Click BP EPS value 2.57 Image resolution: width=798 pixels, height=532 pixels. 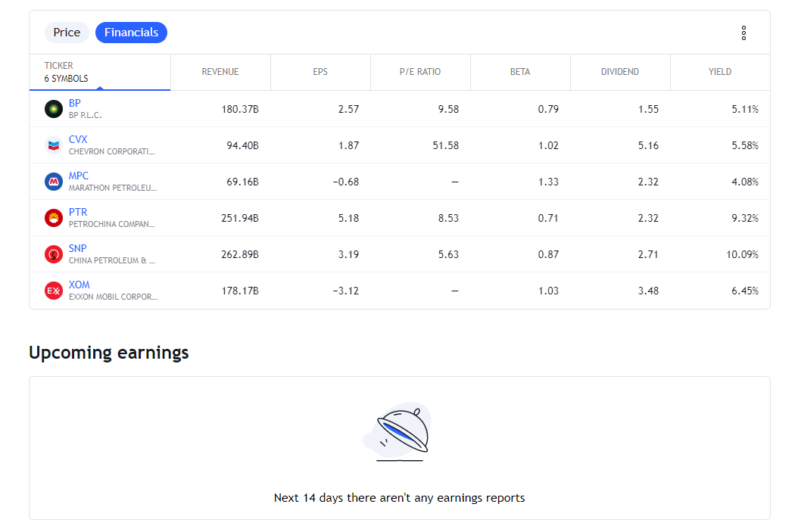[348, 109]
